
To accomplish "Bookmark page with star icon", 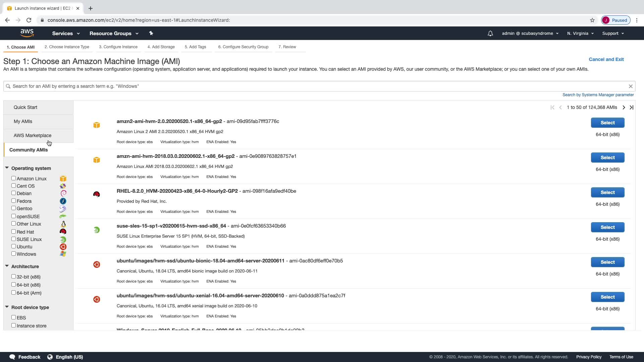I will coord(592,20).
